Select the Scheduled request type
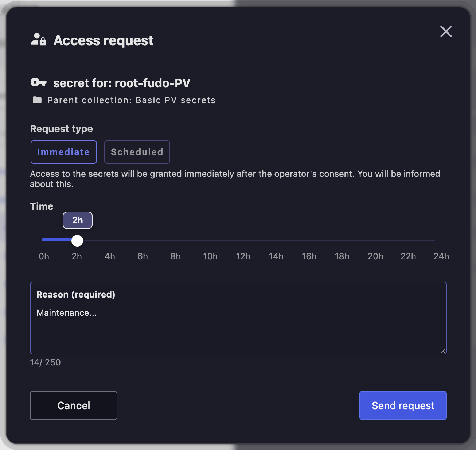Viewport: 476px width, 450px height. tap(137, 152)
